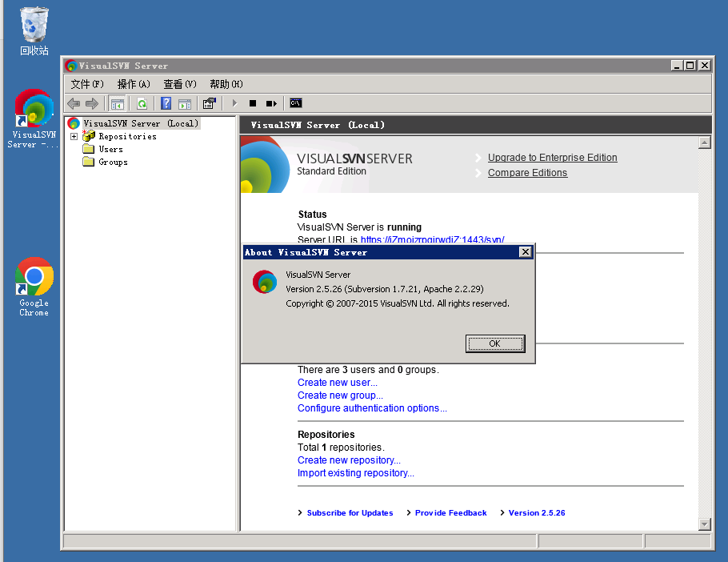This screenshot has height=562, width=728.
Task: Expand the Repositories tree node
Action: pyautogui.click(x=74, y=137)
